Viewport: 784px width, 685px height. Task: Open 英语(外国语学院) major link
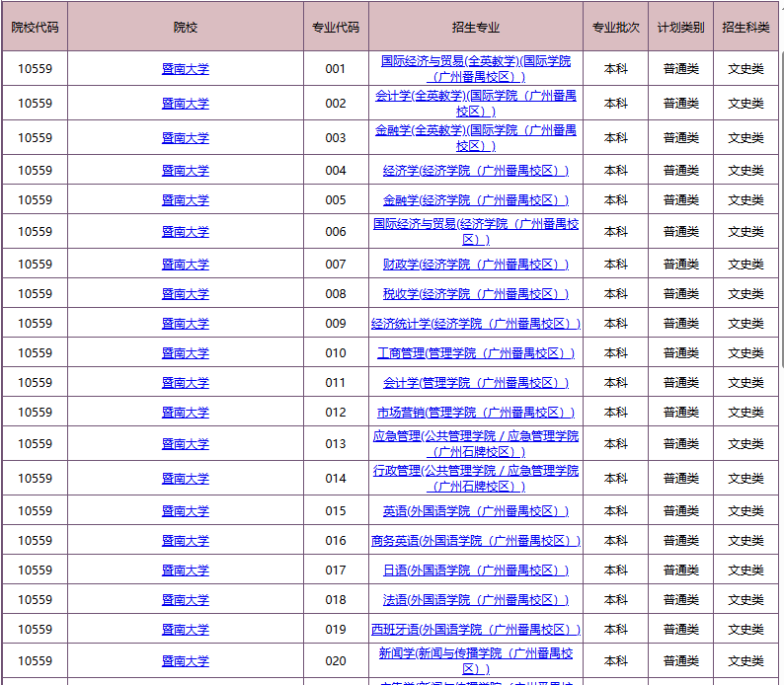476,511
